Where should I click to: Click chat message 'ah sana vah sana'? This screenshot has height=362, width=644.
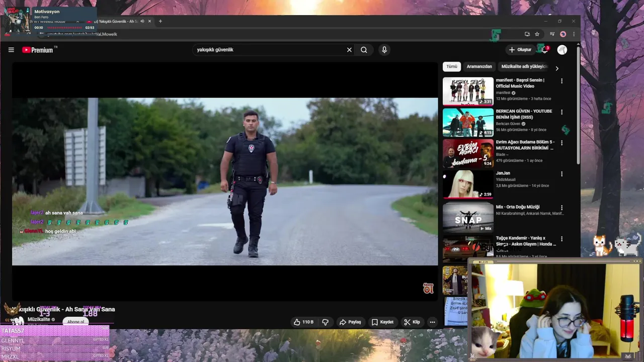click(x=64, y=213)
